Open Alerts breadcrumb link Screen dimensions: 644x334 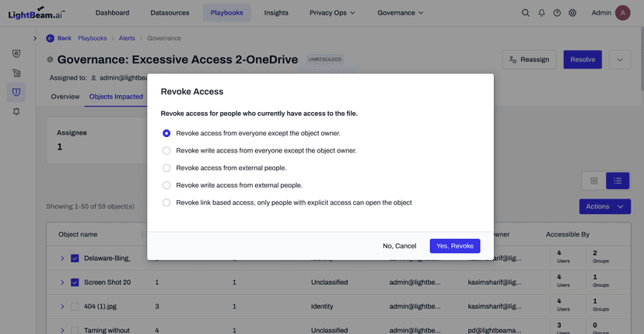[127, 38]
